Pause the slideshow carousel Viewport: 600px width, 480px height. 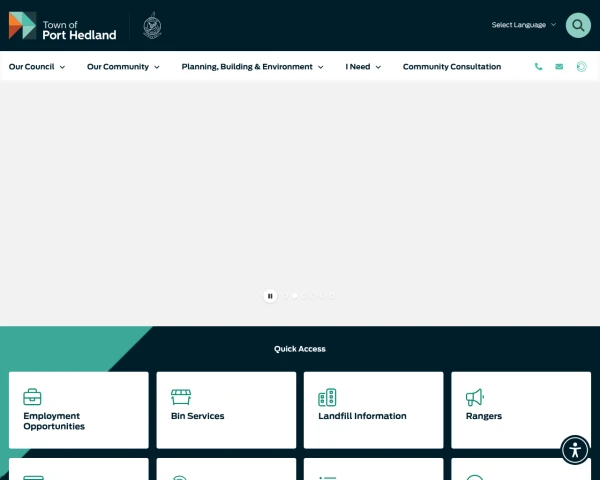point(270,296)
